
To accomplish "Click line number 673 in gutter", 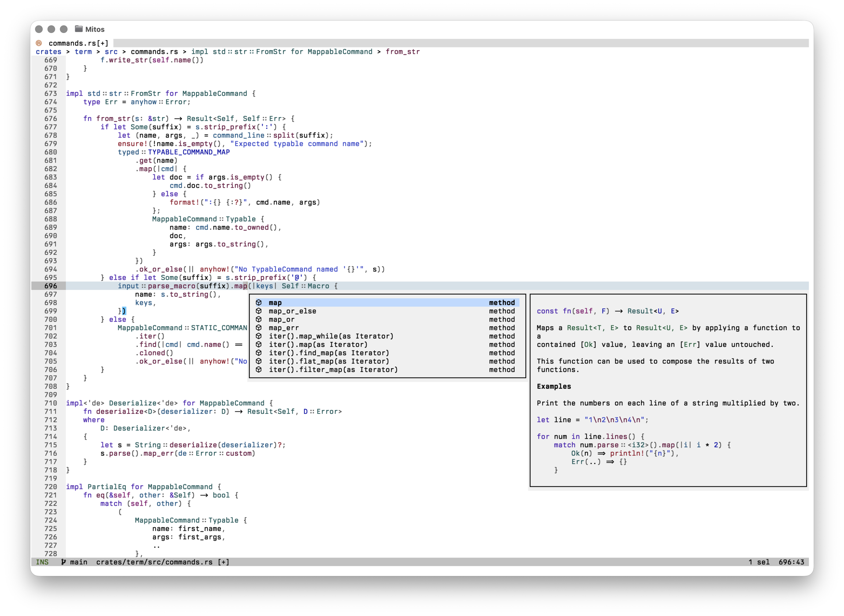I will (x=51, y=94).
